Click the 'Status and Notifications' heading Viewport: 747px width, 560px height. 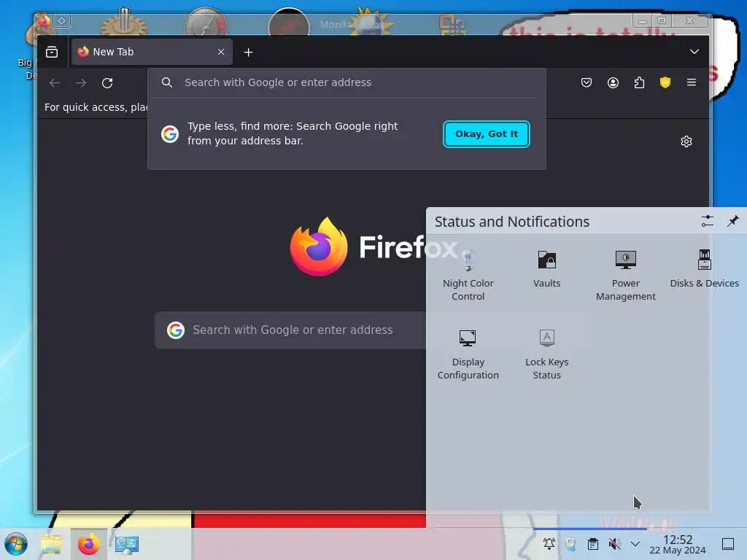512,222
